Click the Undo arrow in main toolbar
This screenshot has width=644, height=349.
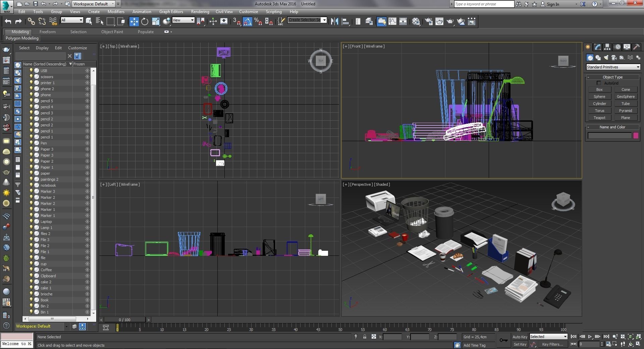tap(8, 21)
